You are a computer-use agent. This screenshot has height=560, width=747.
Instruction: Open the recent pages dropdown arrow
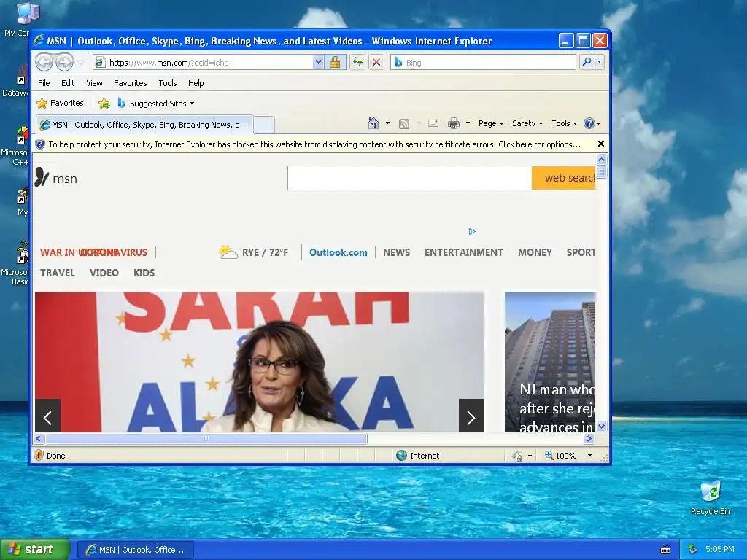click(x=80, y=63)
